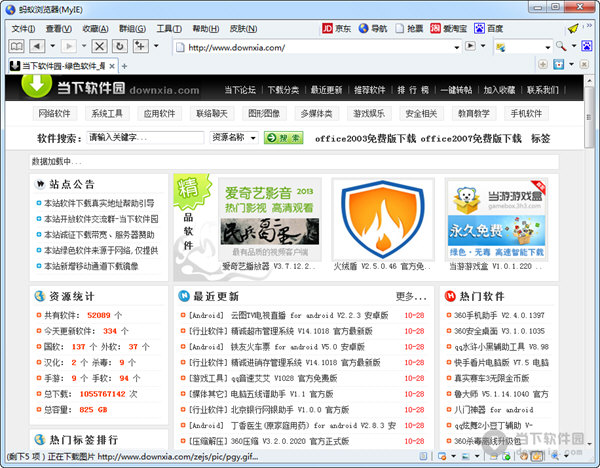The image size is (600, 468).
Task: Click the blue calendar icon on tab bar
Action: 559,65
